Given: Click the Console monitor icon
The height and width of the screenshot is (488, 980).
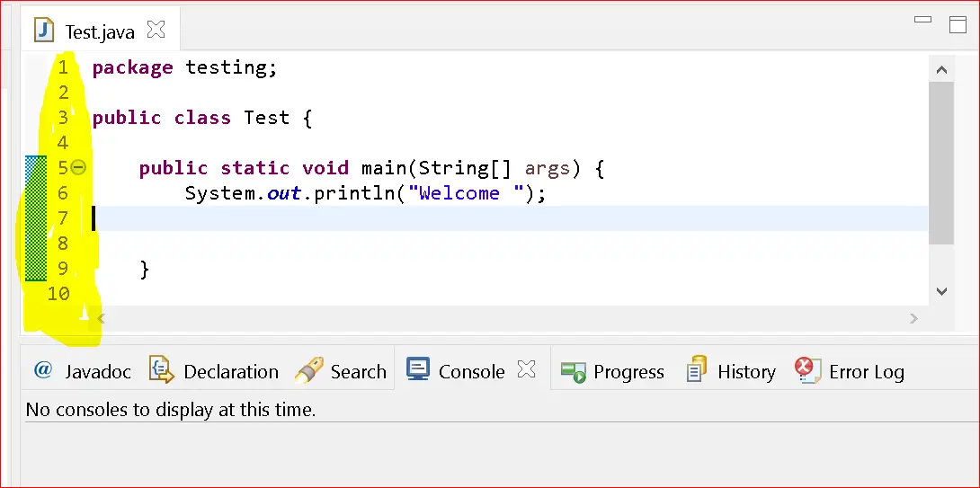Looking at the screenshot, I should (417, 369).
